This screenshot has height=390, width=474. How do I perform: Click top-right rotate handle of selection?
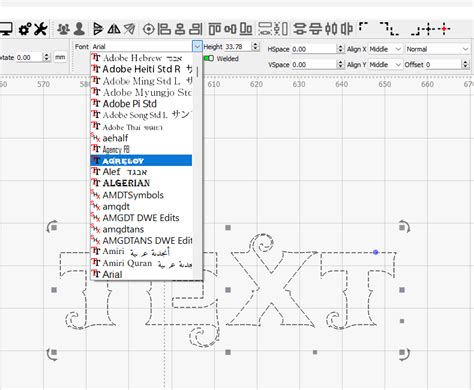coord(404,227)
